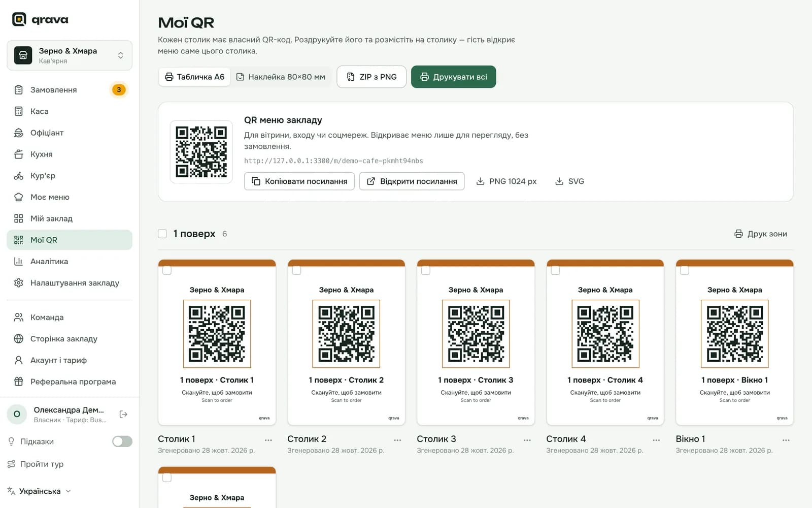Click the Моє меню chef hat icon
The width and height of the screenshot is (812, 508).
[19, 197]
